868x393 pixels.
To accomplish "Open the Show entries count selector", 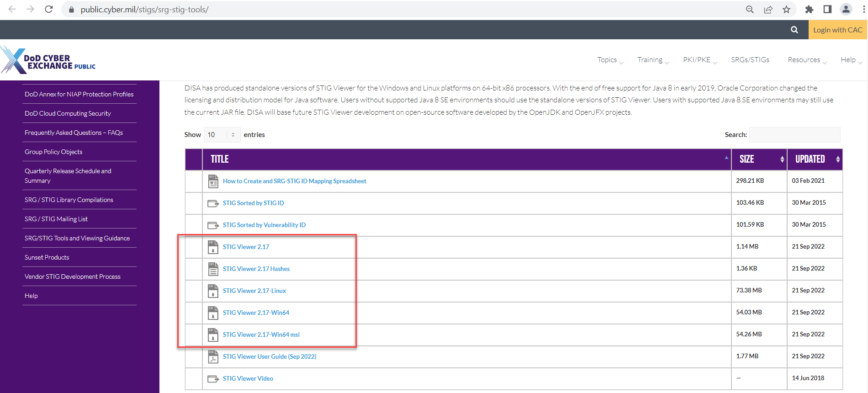I will (x=222, y=135).
